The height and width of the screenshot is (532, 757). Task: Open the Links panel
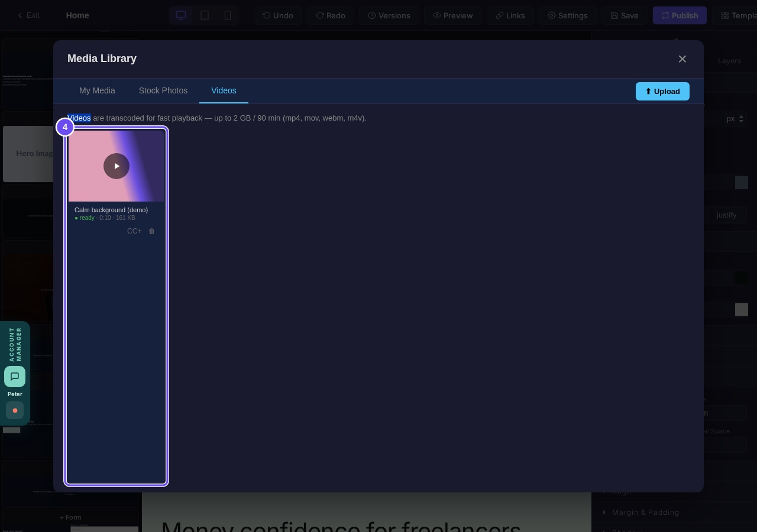pos(510,15)
